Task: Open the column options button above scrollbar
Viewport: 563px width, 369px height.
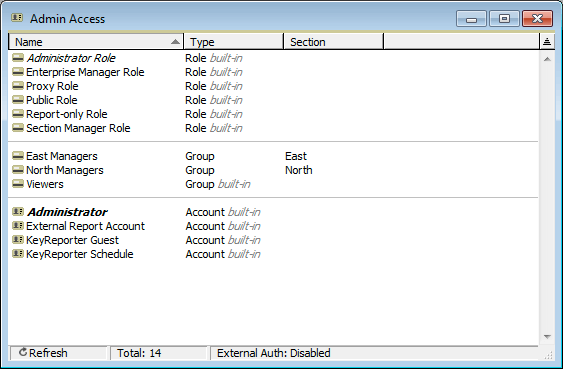Action: [x=547, y=42]
